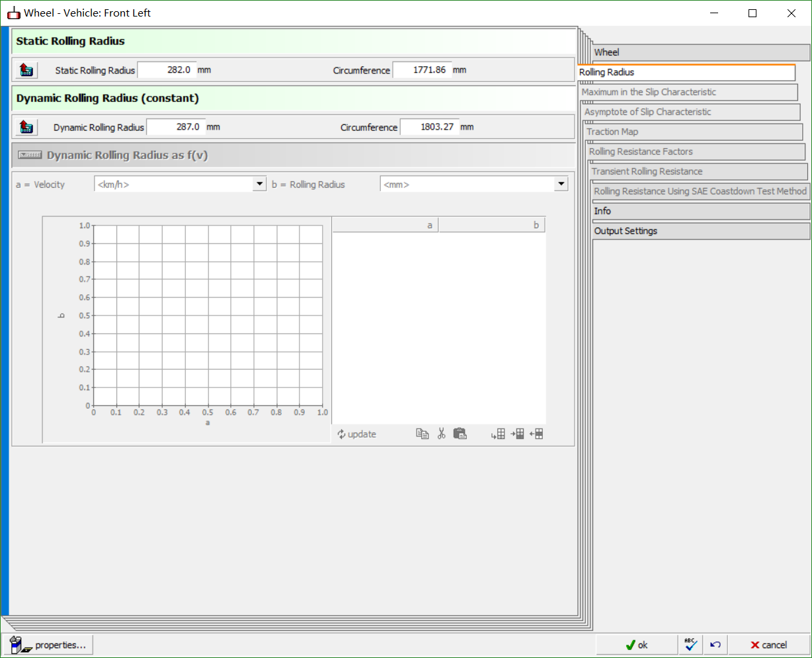Click the spell check ABC icon
This screenshot has width=812, height=658.
(690, 645)
